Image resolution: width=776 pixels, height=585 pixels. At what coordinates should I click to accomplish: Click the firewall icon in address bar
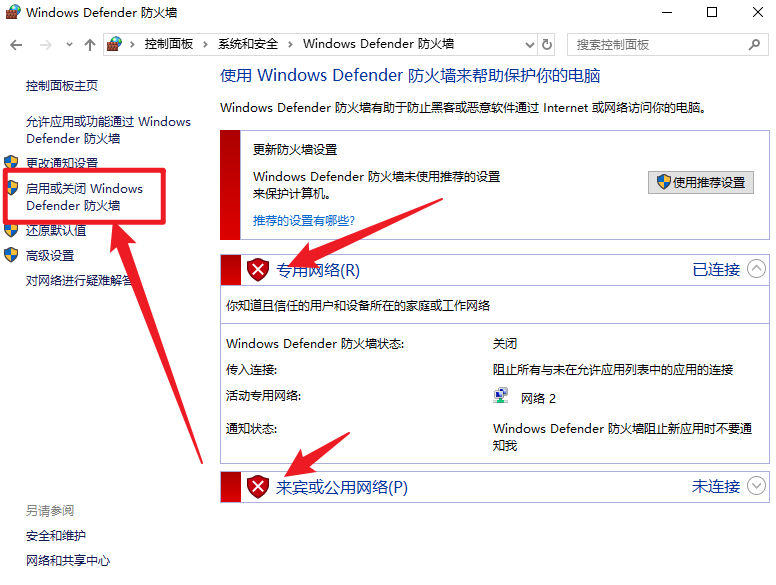114,44
